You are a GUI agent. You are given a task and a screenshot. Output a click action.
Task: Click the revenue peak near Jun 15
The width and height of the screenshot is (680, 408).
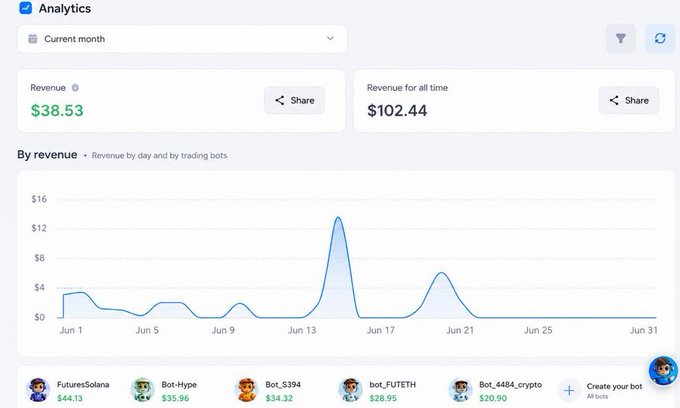(338, 218)
